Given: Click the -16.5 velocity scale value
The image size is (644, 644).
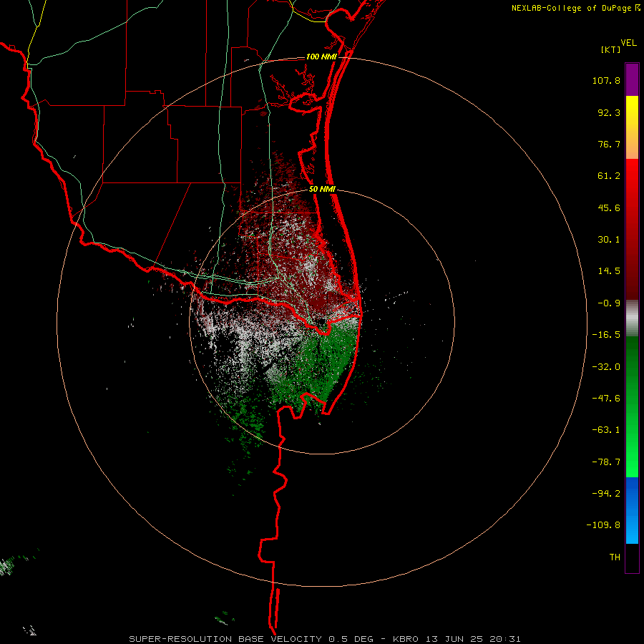Looking at the screenshot, I should (x=606, y=335).
